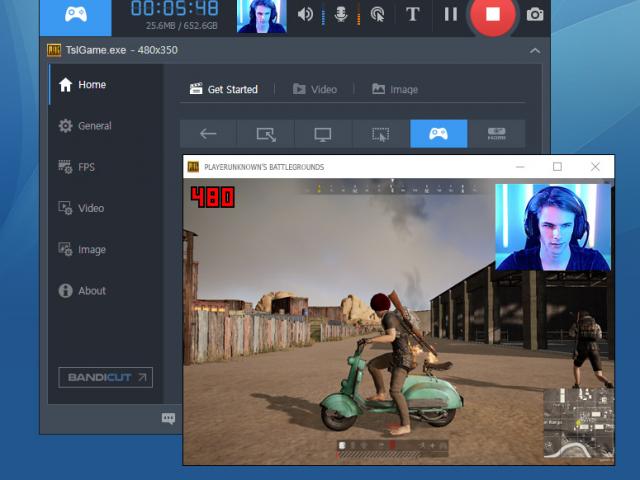Click the back arrow mode button

tap(208, 134)
